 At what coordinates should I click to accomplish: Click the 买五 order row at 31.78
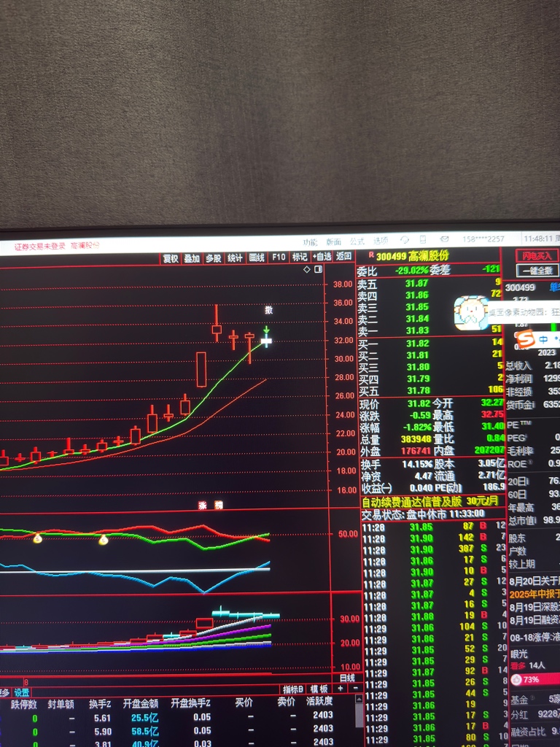pos(429,391)
